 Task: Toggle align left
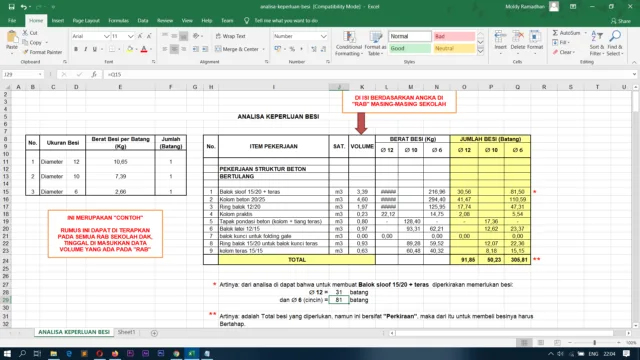coord(164,49)
